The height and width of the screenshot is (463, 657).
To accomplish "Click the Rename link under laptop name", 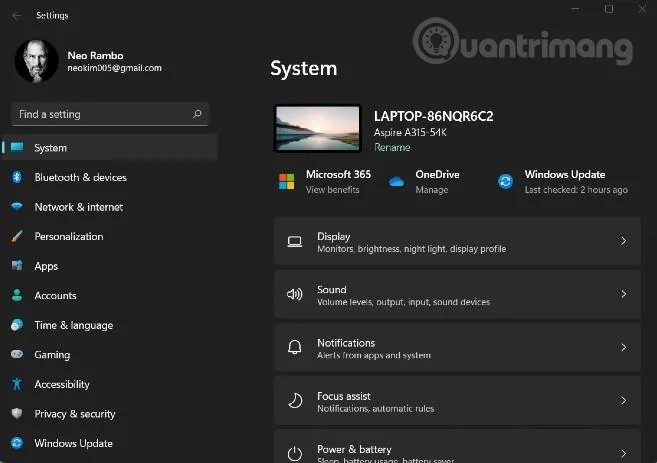I will tap(392, 147).
